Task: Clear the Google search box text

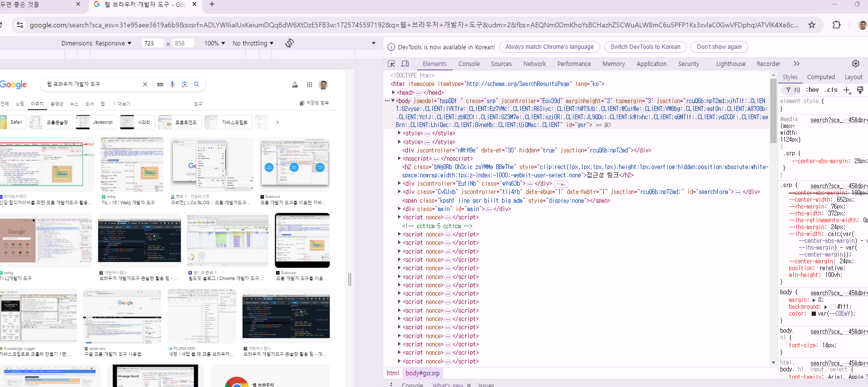Action: [145, 84]
